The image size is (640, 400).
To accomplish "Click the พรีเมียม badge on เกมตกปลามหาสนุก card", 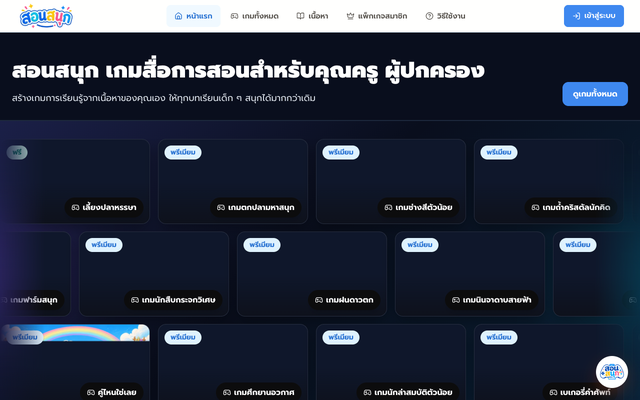I will (183, 152).
